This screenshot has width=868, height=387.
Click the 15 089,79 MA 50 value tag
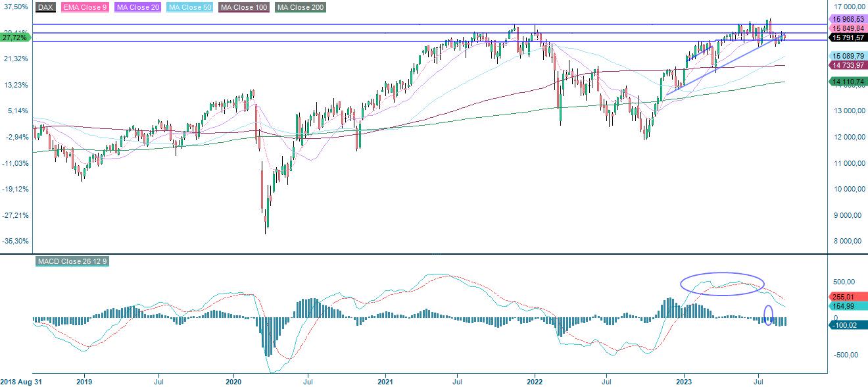click(x=848, y=57)
